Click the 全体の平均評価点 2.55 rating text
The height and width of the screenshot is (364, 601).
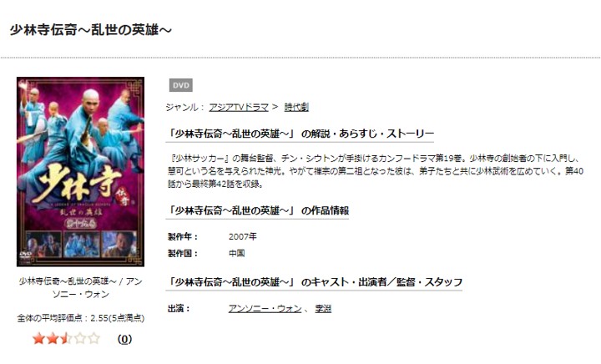tap(80, 318)
